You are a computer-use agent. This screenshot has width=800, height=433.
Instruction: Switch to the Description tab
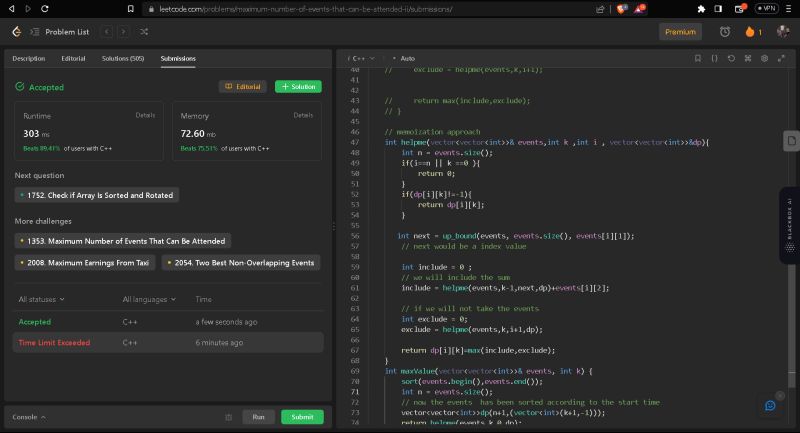[x=29, y=59]
